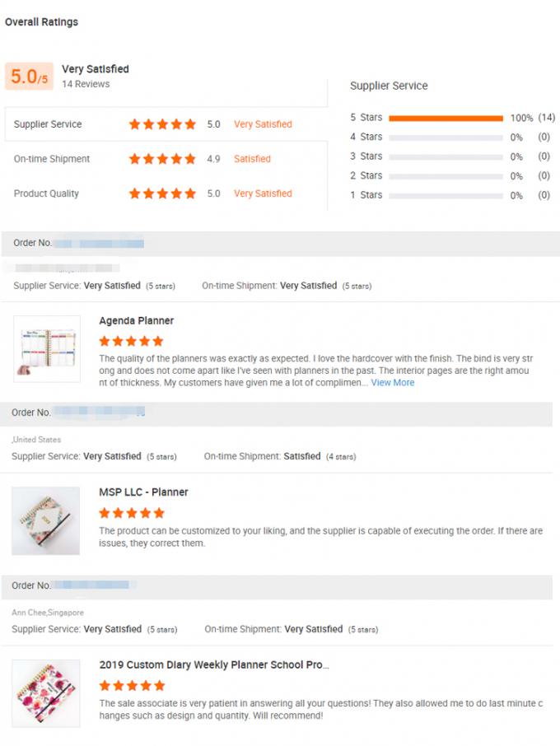Click the 5.0/5 overall score badge
The image size is (560, 746).
tap(30, 77)
